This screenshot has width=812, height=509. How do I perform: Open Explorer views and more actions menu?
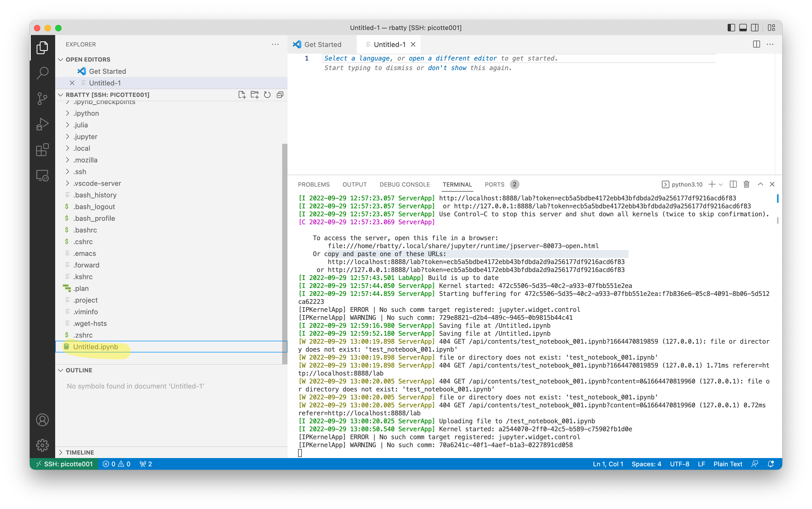coord(275,44)
